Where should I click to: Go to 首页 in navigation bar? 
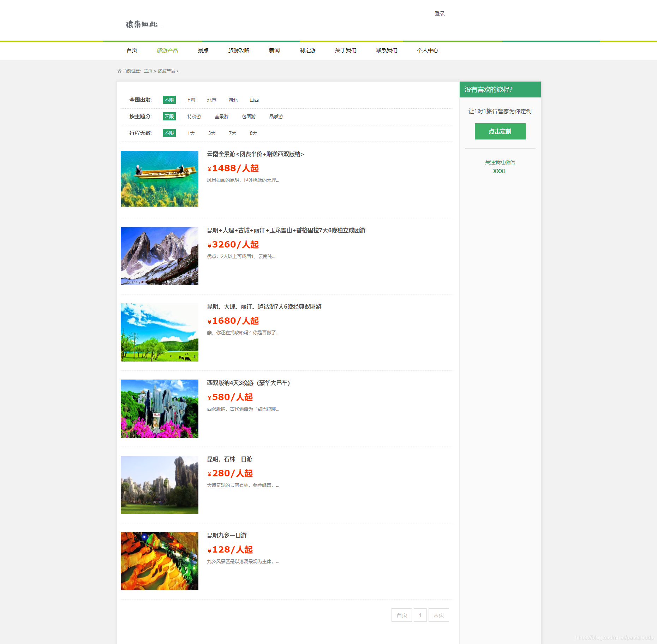(132, 50)
